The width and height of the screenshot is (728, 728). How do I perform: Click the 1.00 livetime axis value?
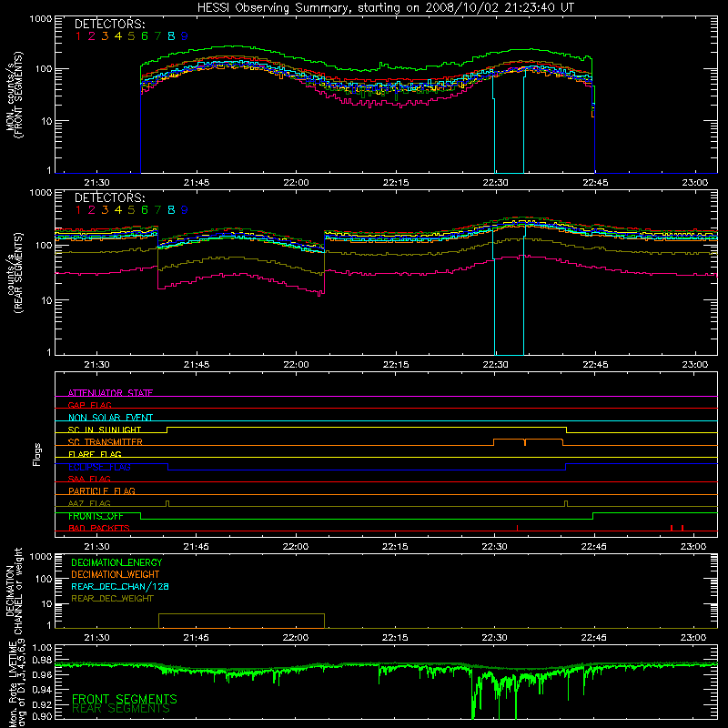tap(42, 647)
